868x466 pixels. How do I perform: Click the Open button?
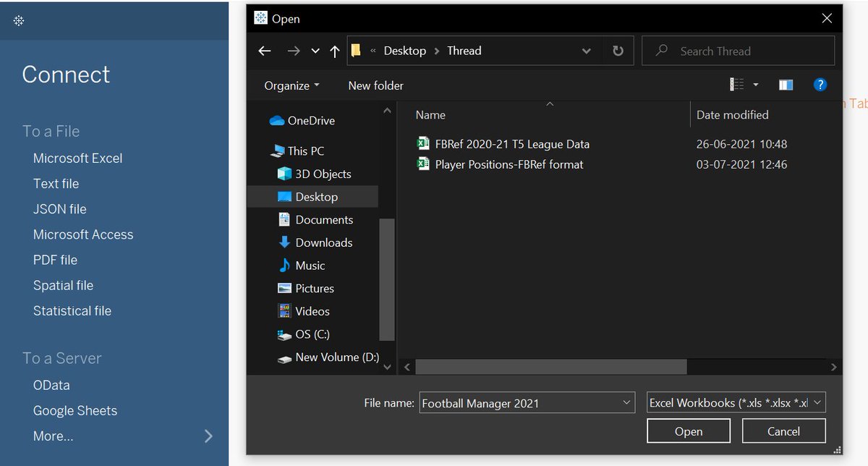(689, 431)
